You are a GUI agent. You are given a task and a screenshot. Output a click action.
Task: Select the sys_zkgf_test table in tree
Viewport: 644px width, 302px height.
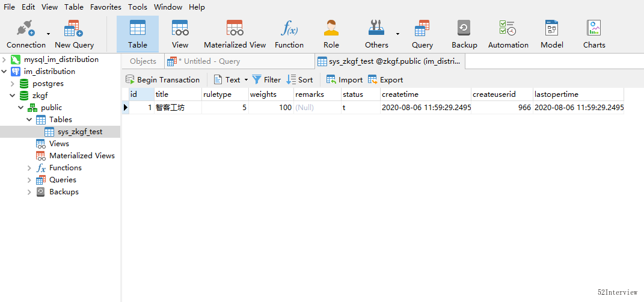pos(80,132)
